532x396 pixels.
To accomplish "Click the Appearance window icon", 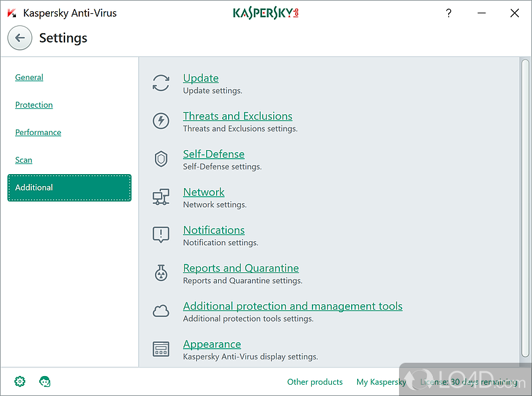I will point(161,349).
